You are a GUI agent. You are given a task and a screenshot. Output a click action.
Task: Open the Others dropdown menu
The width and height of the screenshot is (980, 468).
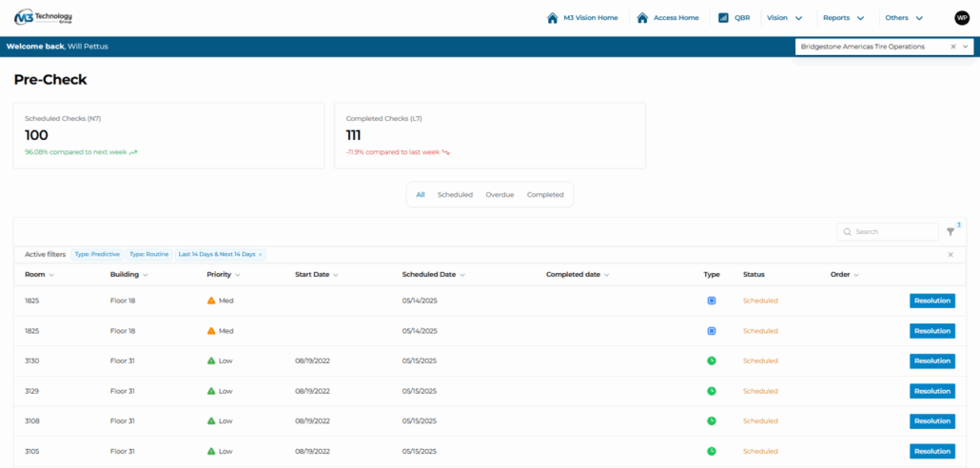click(903, 17)
